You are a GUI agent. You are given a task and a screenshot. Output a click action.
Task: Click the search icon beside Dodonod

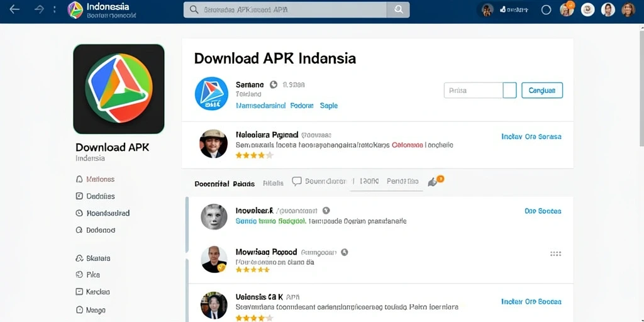pos(80,230)
